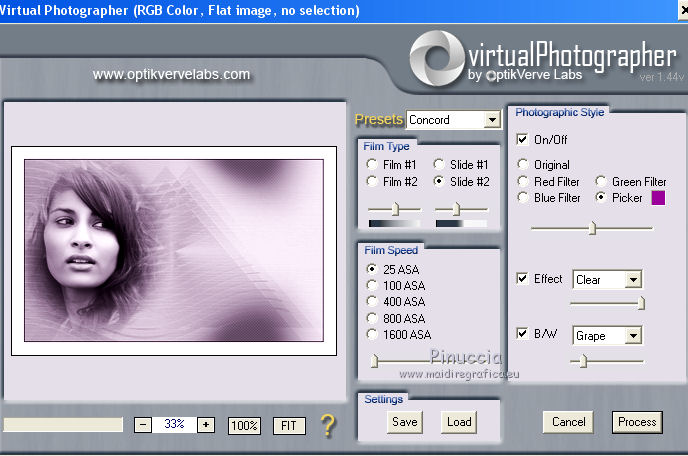The height and width of the screenshot is (456, 688).
Task: Select the Blue Filter option
Action: 522,197
